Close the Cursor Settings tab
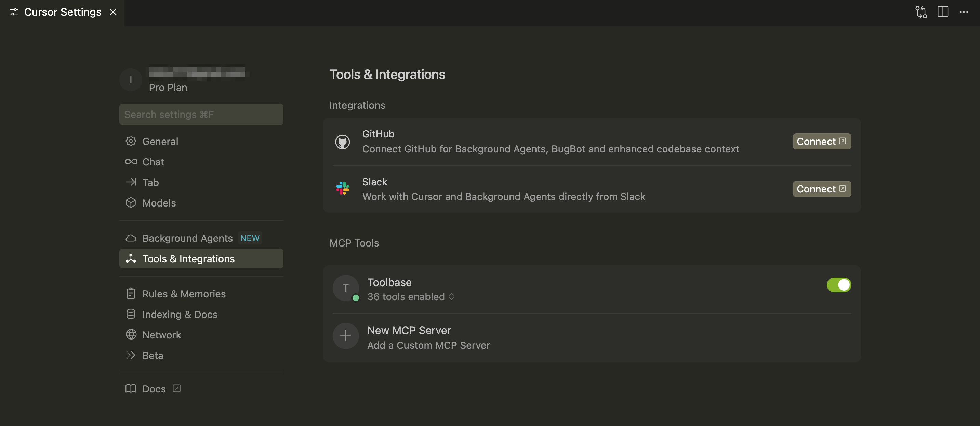Viewport: 980px width, 426px height. click(113, 12)
